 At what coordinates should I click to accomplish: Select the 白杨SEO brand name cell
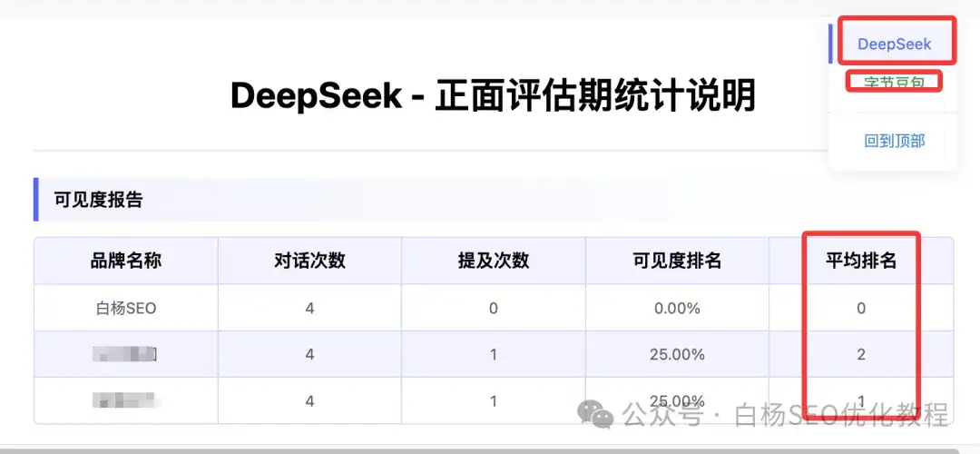click(x=126, y=308)
